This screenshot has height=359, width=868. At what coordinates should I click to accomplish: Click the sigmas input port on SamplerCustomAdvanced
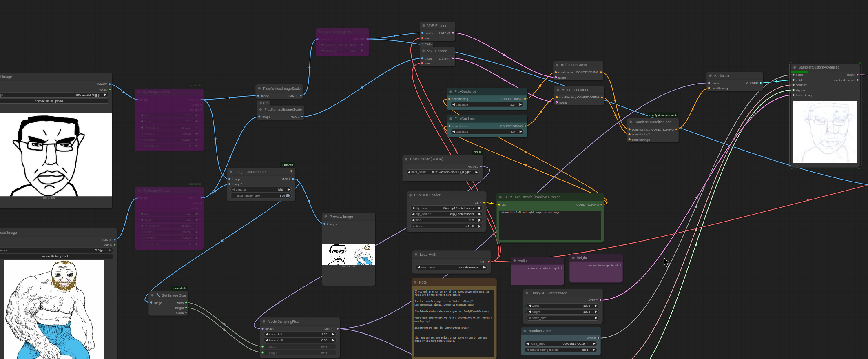(x=793, y=90)
